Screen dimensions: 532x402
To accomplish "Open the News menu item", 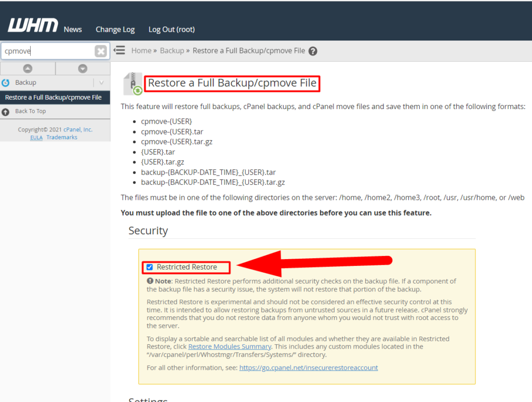I will click(73, 30).
